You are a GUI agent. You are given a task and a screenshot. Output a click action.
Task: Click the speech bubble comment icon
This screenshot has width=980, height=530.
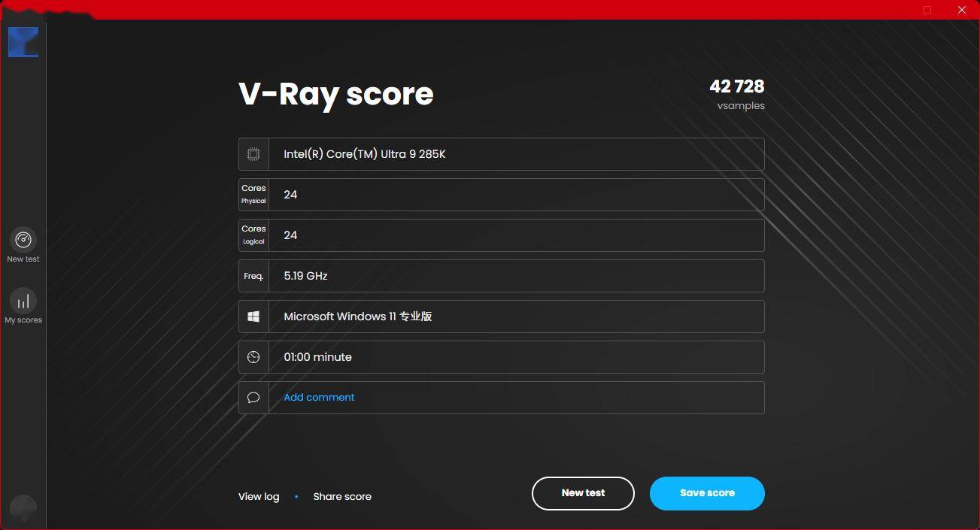pos(253,398)
